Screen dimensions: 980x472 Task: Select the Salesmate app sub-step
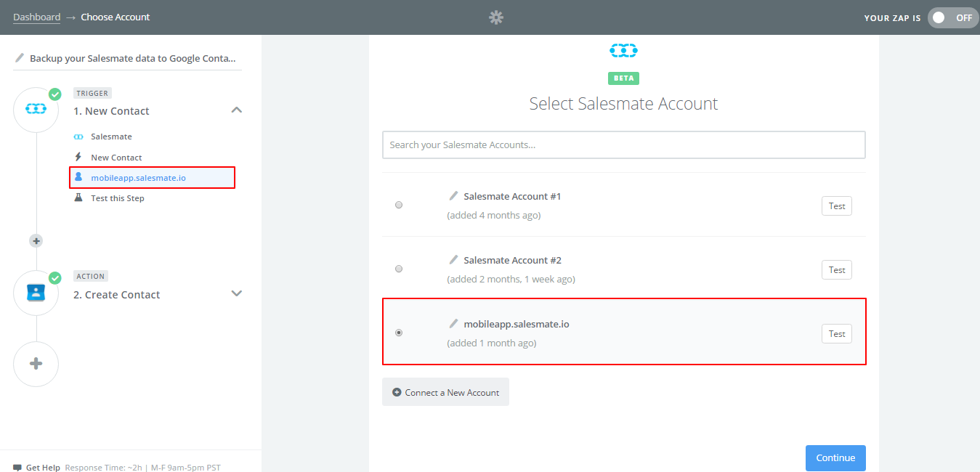tap(111, 137)
